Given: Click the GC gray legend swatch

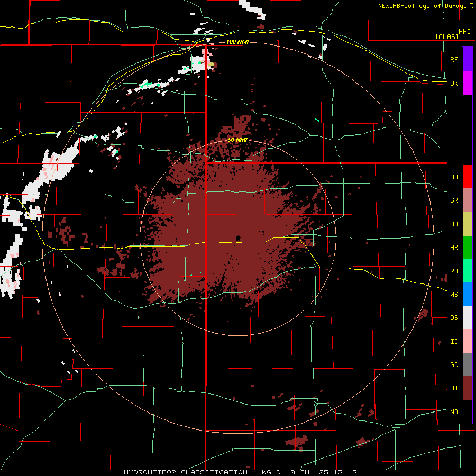Looking at the screenshot, I should [x=467, y=364].
